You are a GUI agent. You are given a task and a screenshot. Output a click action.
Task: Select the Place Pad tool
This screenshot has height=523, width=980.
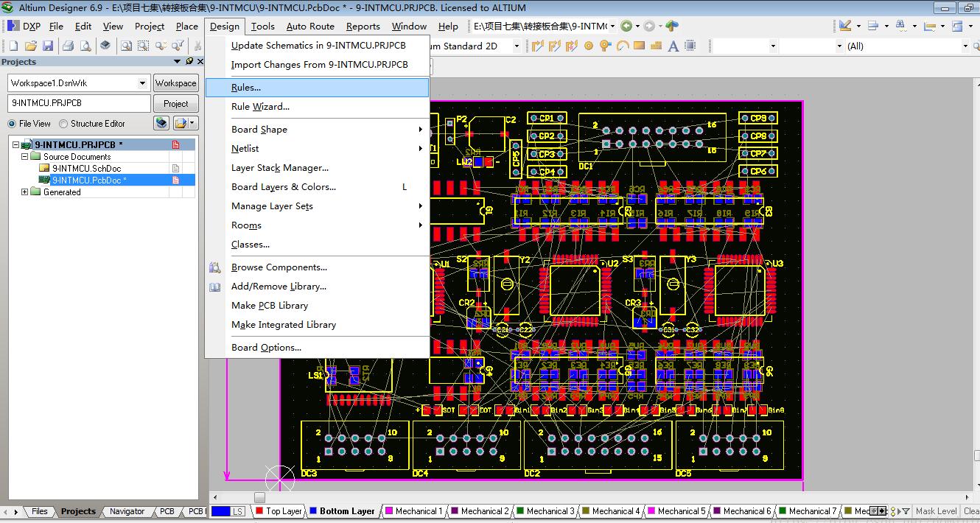[589, 45]
